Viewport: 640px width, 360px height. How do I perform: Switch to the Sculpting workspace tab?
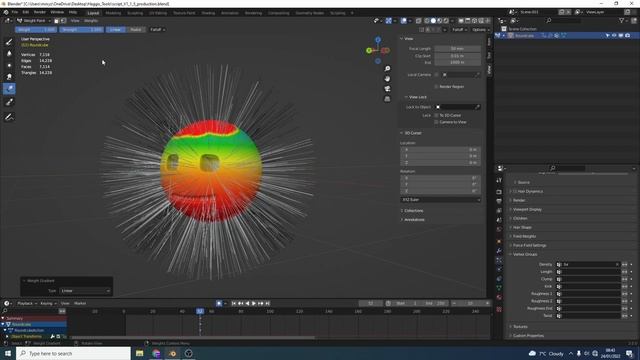click(135, 13)
